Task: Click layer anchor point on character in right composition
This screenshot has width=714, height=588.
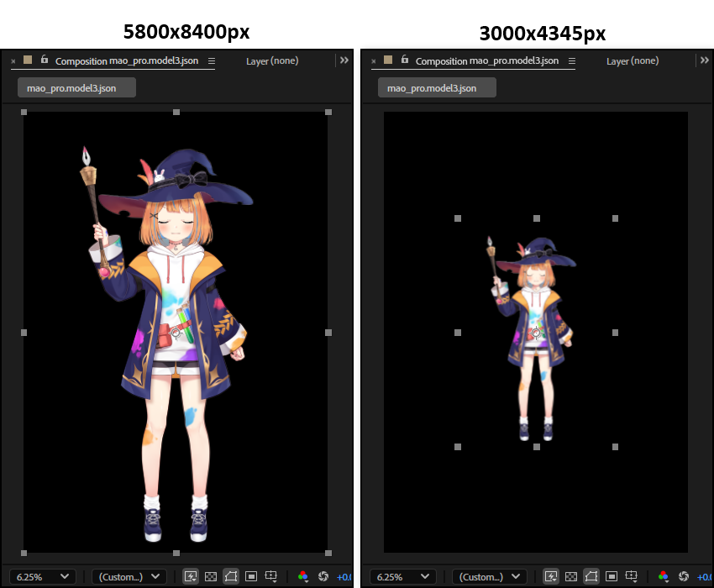Action: (537, 333)
